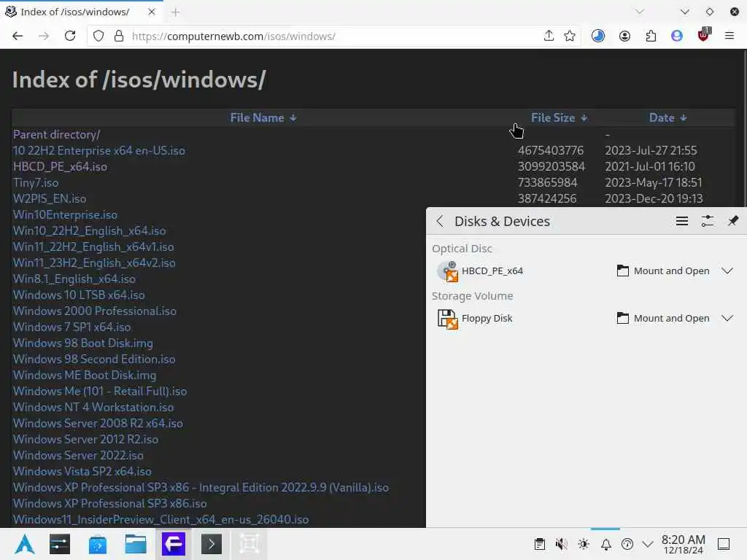Expand HBCD_PE_x64 device actions chevron
The height and width of the screenshot is (560, 747).
click(727, 271)
